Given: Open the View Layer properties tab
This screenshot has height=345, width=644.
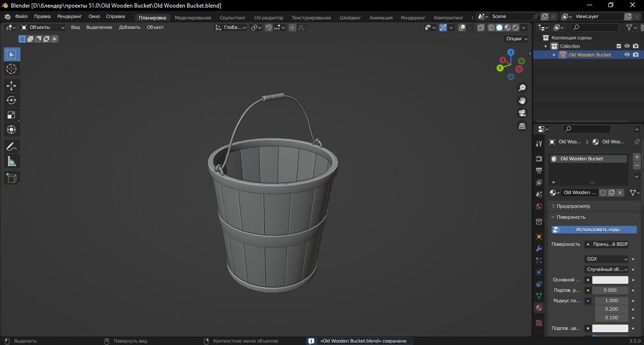Looking at the screenshot, I should 539,182.
